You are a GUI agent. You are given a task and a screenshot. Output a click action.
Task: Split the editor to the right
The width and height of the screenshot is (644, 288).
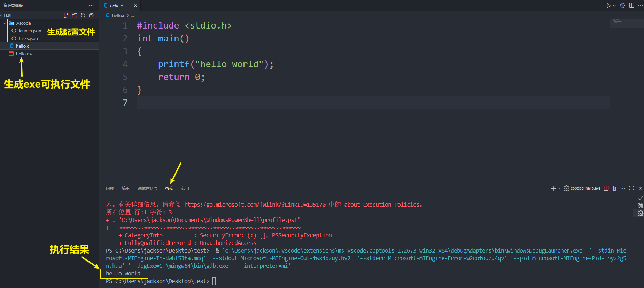[x=631, y=6]
